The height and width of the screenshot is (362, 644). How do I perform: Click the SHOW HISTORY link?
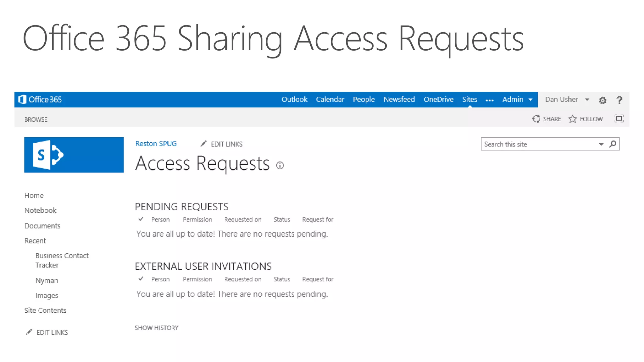(156, 328)
